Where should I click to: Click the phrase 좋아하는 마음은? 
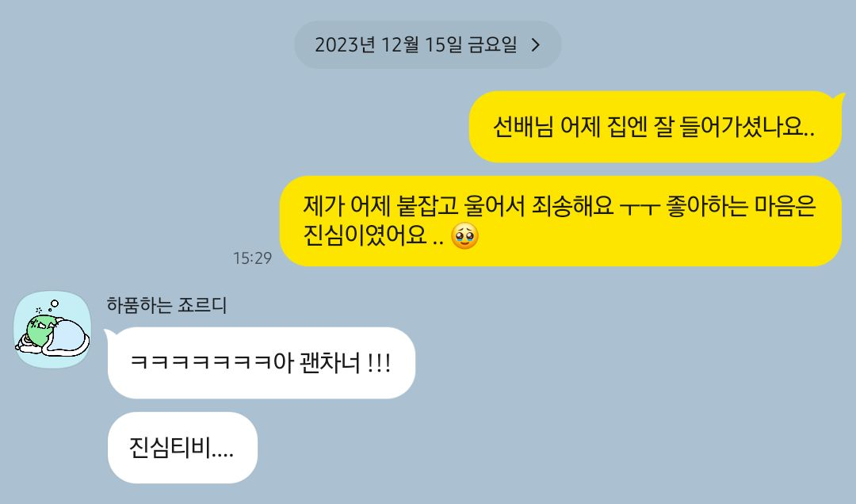(x=741, y=206)
